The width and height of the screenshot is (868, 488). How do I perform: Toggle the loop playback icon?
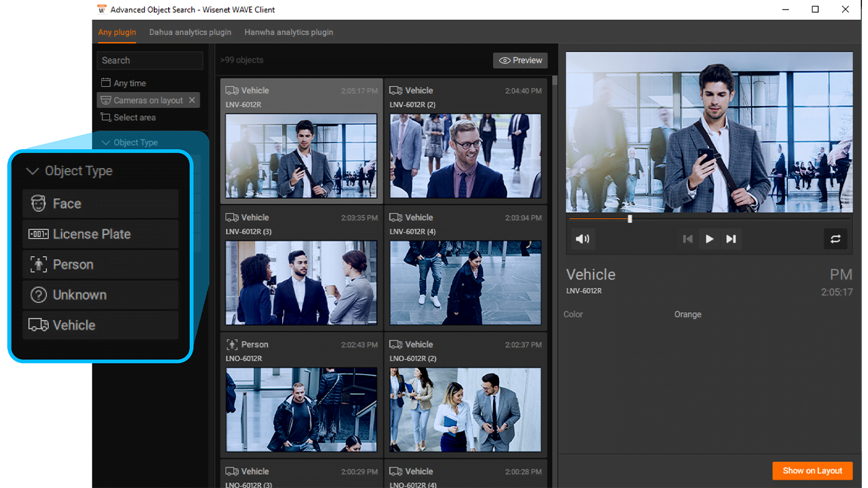(835, 239)
